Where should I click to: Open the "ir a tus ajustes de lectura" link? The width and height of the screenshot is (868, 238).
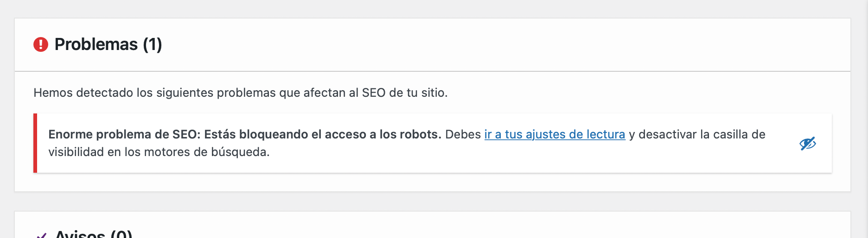click(555, 134)
